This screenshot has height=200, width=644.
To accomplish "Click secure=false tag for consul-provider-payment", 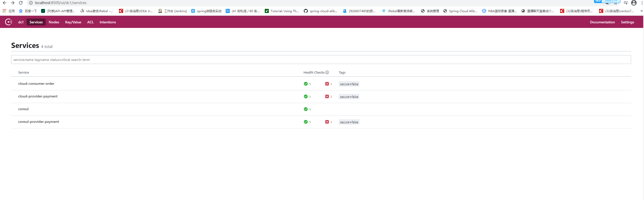I will [349, 122].
